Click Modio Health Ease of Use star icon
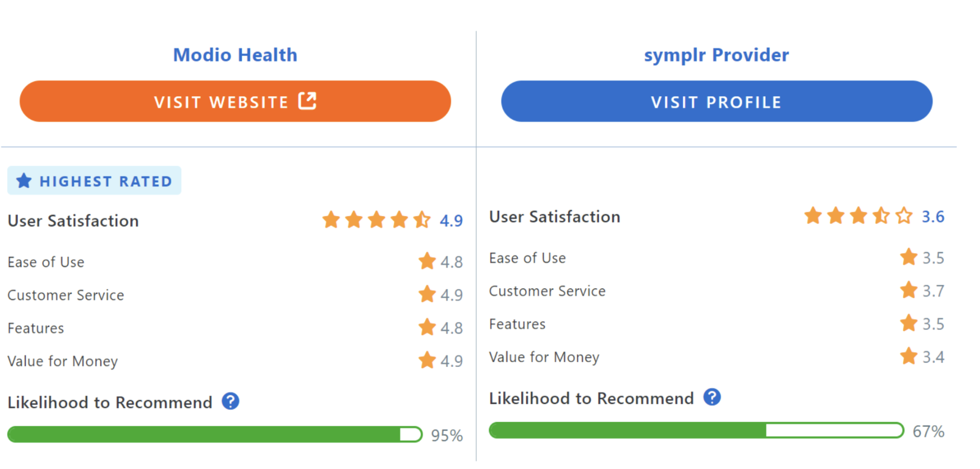This screenshot has height=469, width=980. [x=427, y=261]
